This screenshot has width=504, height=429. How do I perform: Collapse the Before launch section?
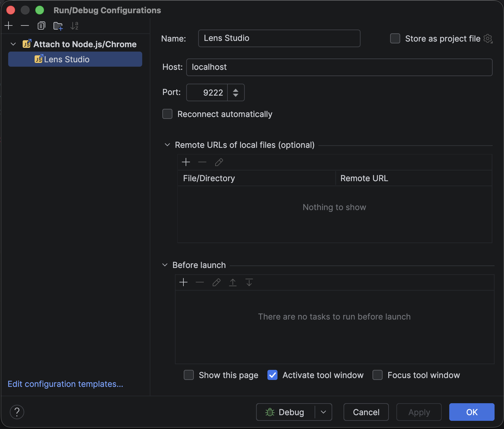[165, 265]
